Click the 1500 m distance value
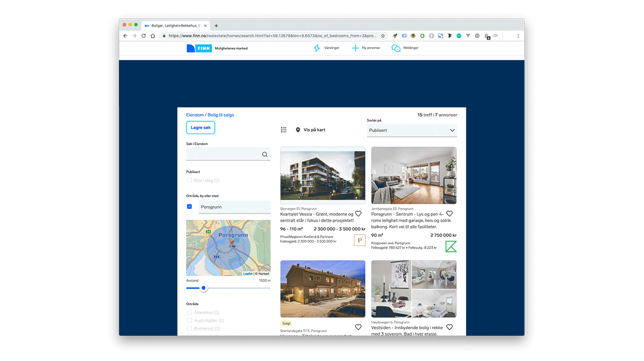Image resolution: width=644 pixels, height=361 pixels. click(x=264, y=281)
